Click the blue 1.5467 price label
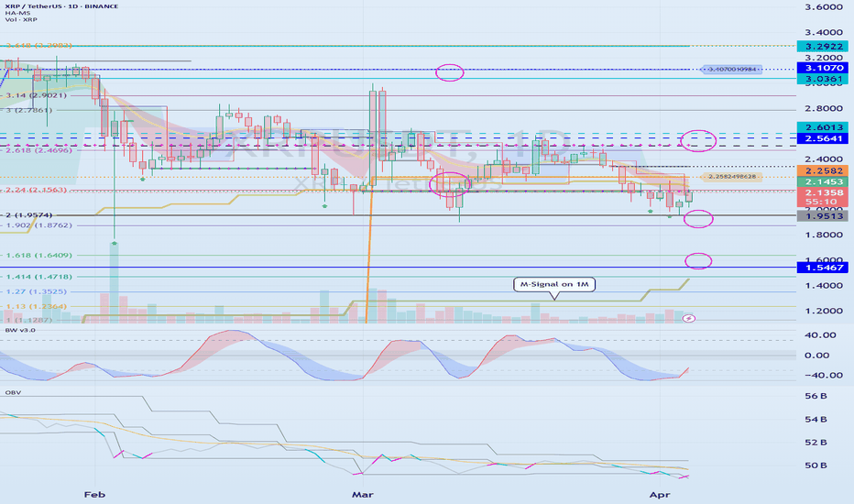The width and height of the screenshot is (854, 504). click(823, 268)
